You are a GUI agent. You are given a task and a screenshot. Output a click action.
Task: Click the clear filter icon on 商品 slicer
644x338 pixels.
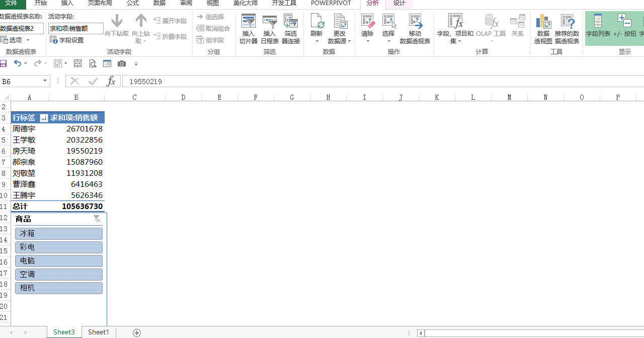click(x=97, y=219)
